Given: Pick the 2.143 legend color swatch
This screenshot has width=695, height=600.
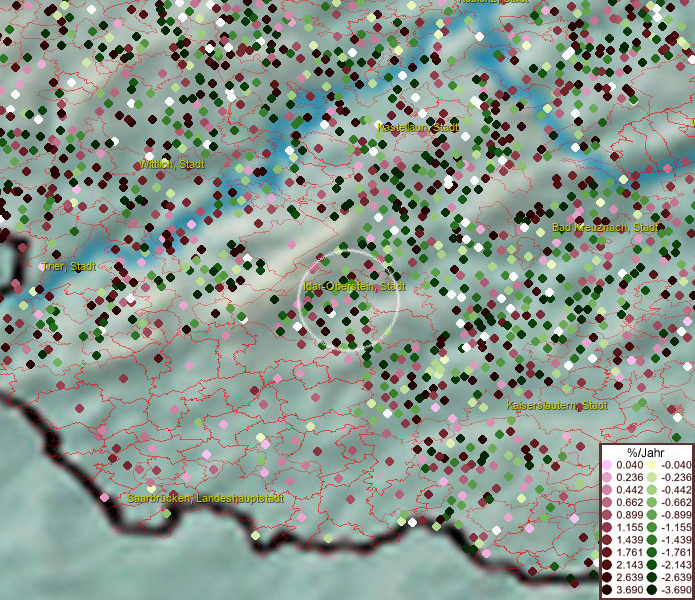Looking at the screenshot, I should 607,565.
